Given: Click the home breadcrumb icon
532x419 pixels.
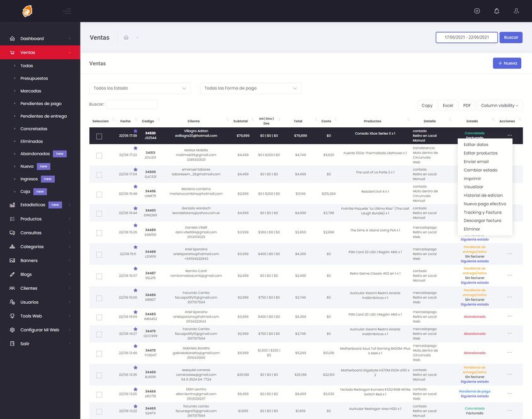Looking at the screenshot, I should point(126,38).
